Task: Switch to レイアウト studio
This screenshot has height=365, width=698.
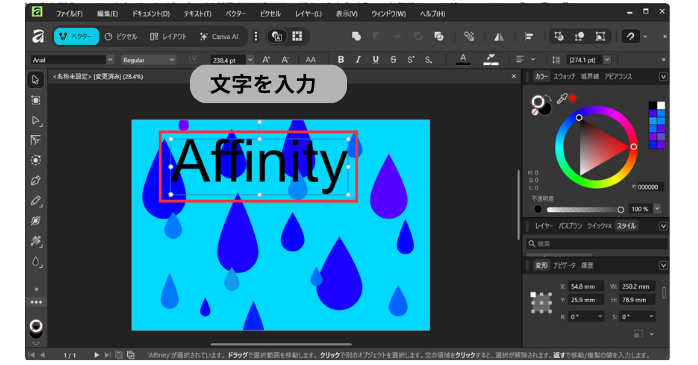Action: pyautogui.click(x=168, y=36)
